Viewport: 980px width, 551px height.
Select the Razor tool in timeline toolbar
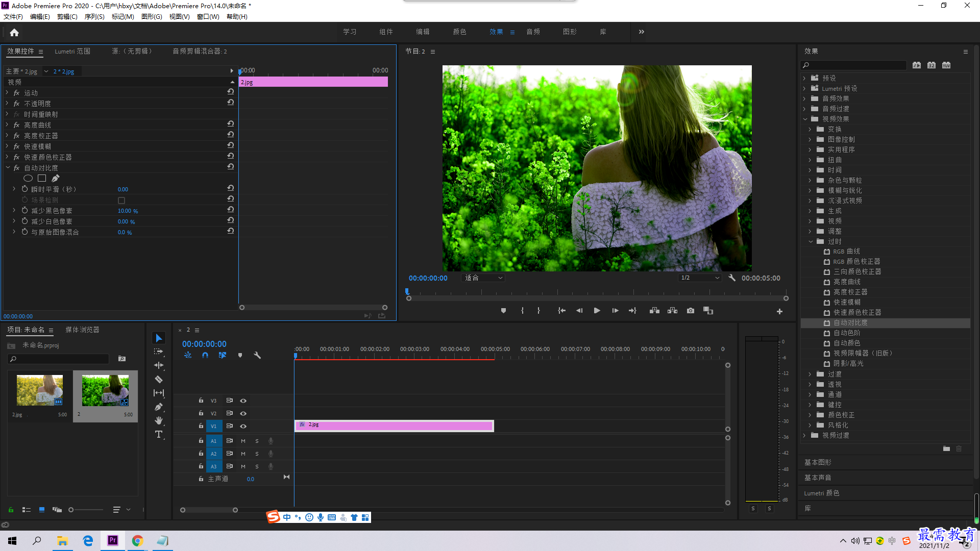[x=159, y=379]
